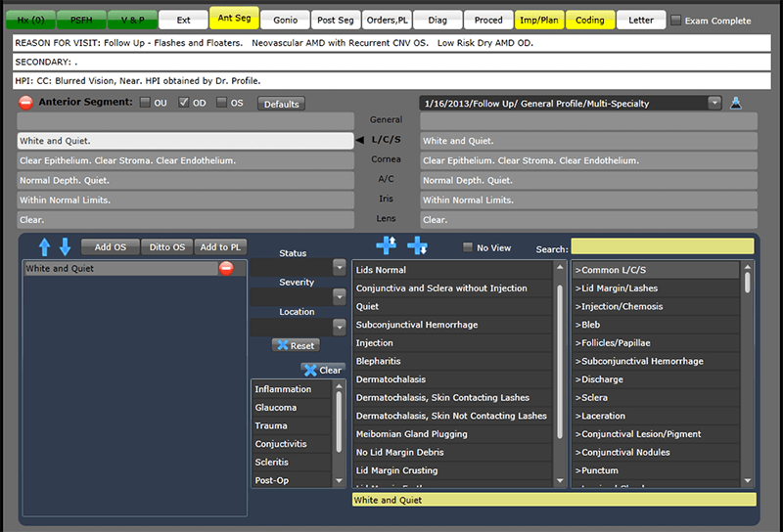Click the Clear button with X icon
Viewport: 783px width, 532px height.
click(x=322, y=370)
